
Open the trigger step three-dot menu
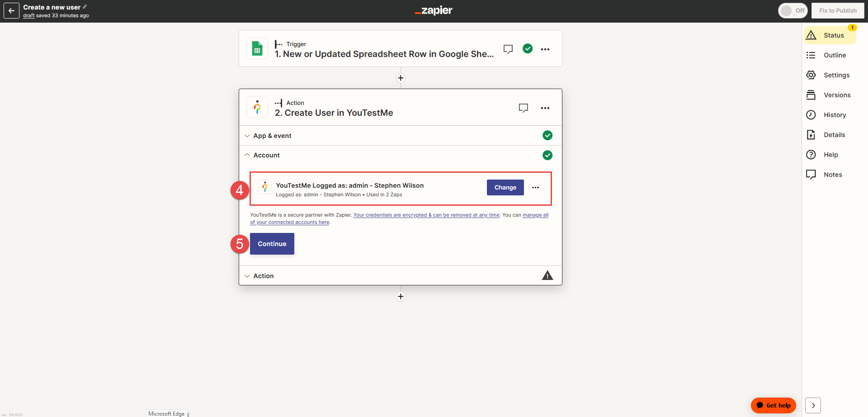point(545,49)
